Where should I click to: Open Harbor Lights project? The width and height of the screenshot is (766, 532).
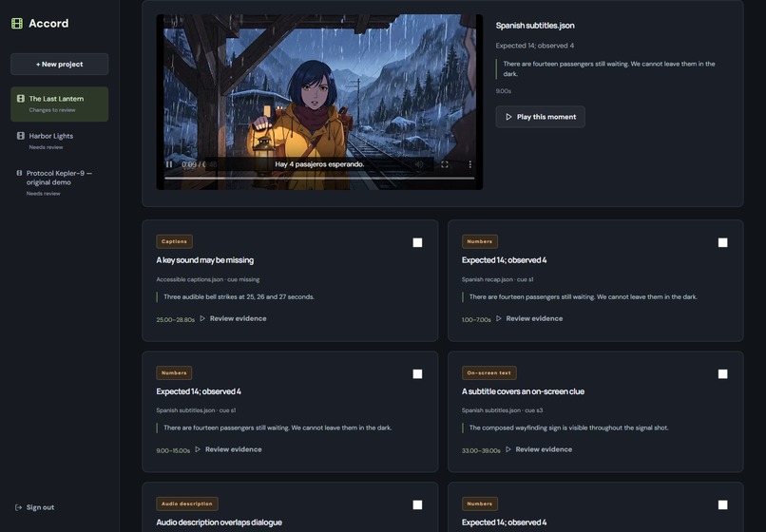click(60, 141)
